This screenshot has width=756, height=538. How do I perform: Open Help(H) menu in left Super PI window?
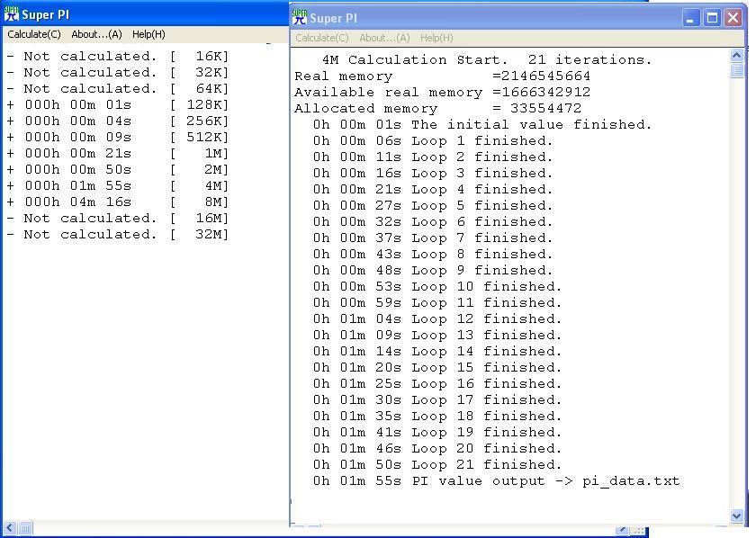[x=148, y=34]
